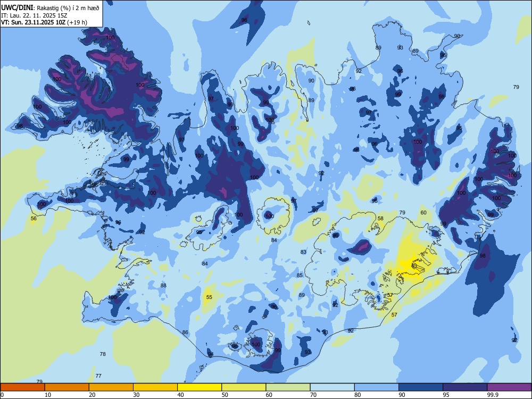Click the purple above-99.9 legend swatch
The image size is (532, 399).
(509, 387)
